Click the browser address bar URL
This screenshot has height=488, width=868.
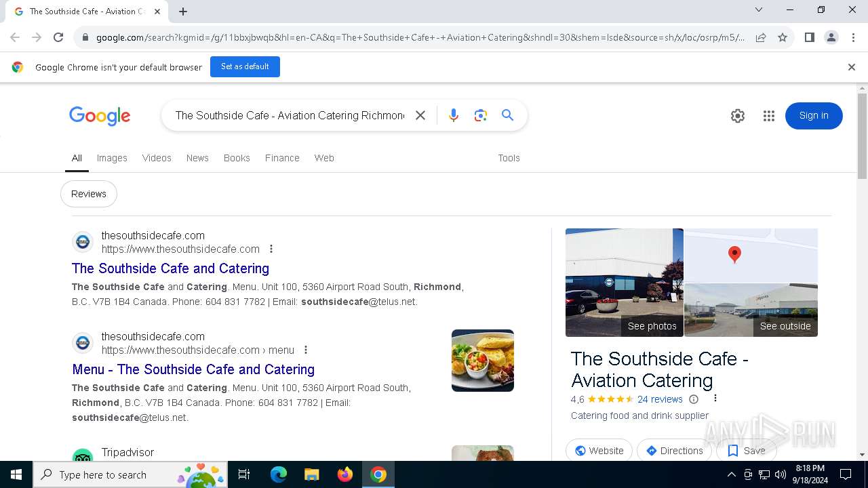pos(420,37)
